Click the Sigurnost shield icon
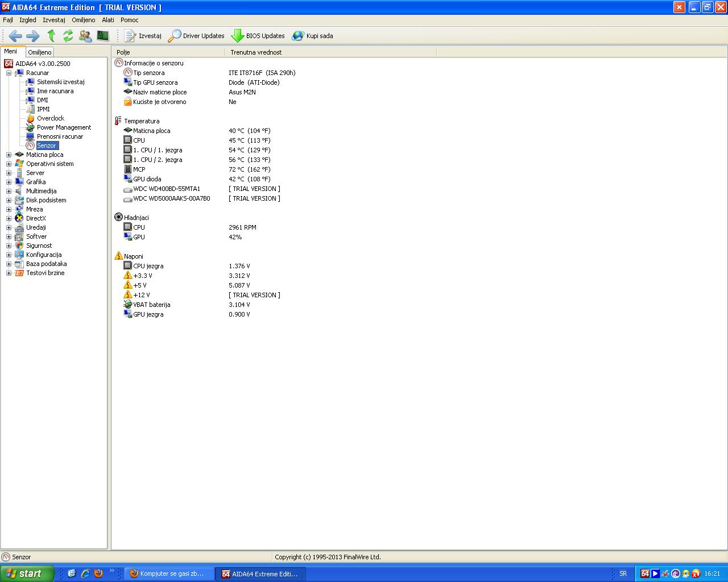Image resolution: width=728 pixels, height=582 pixels. tap(19, 246)
